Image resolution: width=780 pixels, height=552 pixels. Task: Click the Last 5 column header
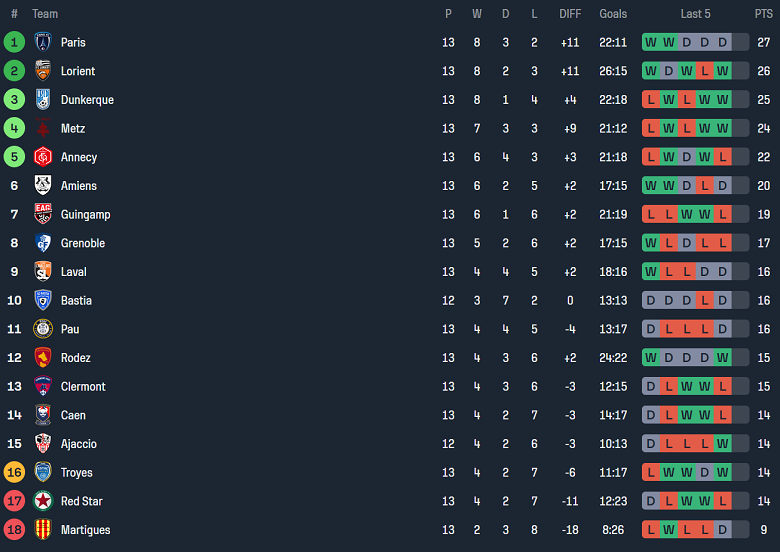point(695,14)
